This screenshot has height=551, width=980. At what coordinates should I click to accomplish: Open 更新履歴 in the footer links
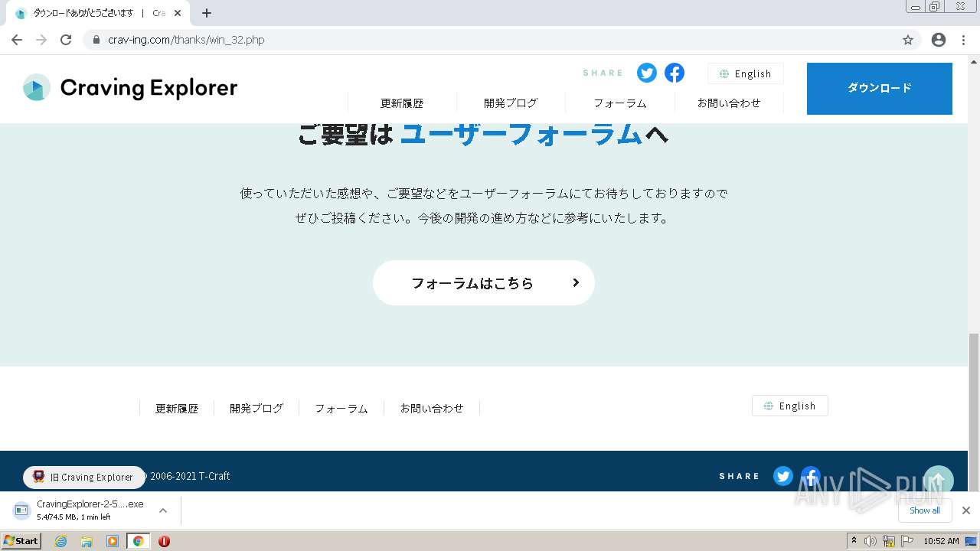click(177, 409)
